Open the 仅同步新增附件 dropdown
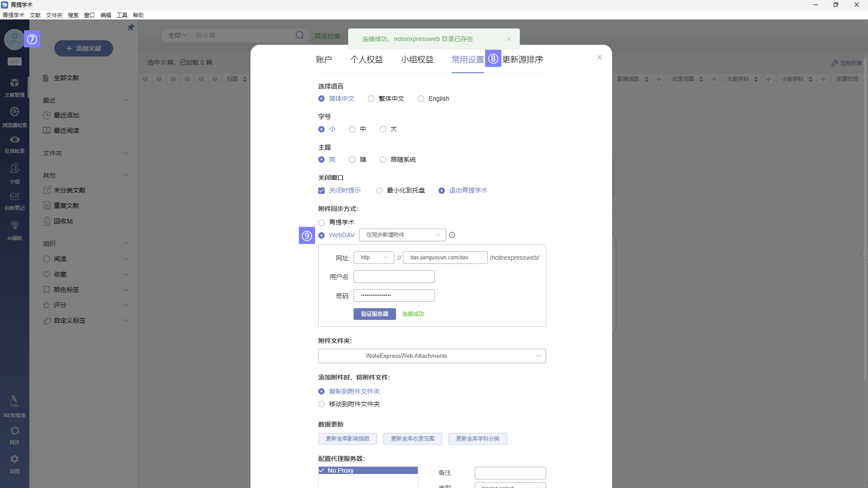The image size is (868, 488). click(402, 235)
